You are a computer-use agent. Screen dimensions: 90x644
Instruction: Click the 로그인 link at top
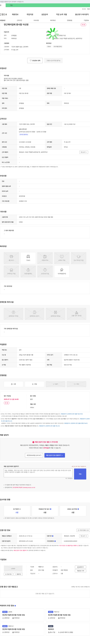click(x=84, y=9)
